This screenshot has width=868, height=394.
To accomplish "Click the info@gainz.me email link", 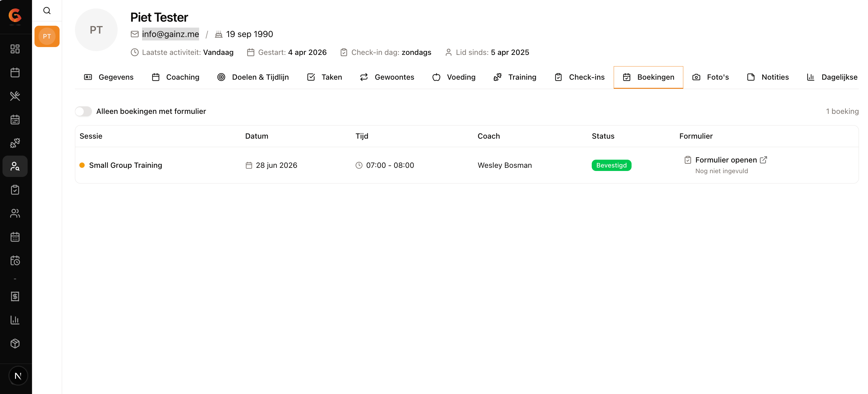I will pyautogui.click(x=171, y=34).
